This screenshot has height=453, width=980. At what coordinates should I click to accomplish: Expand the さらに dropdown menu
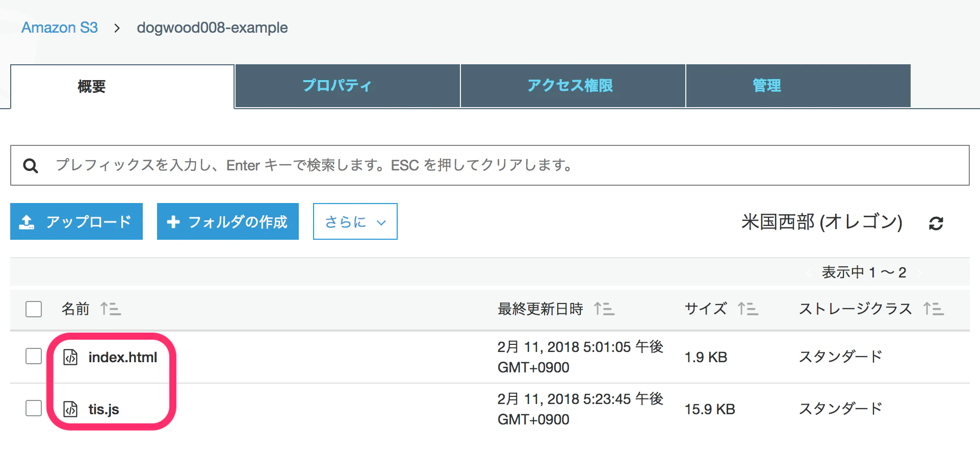point(355,221)
